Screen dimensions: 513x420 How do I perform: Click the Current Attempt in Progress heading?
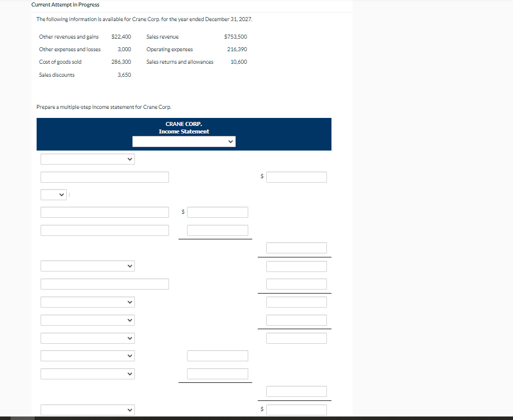[65, 5]
